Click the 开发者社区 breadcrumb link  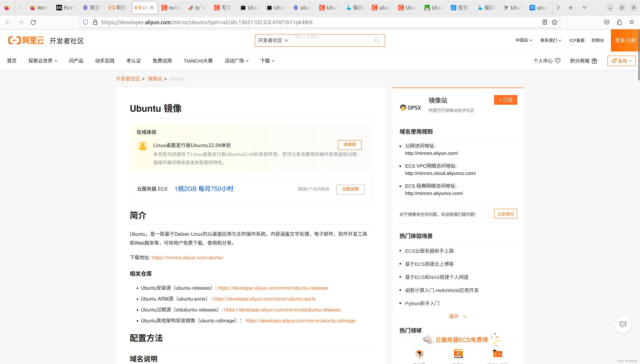[x=128, y=79]
